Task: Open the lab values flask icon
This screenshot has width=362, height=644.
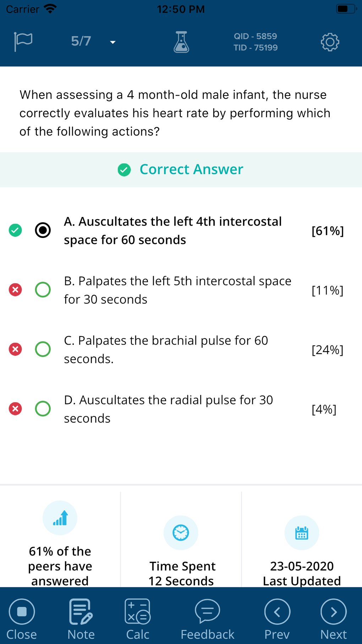Action: point(181,42)
